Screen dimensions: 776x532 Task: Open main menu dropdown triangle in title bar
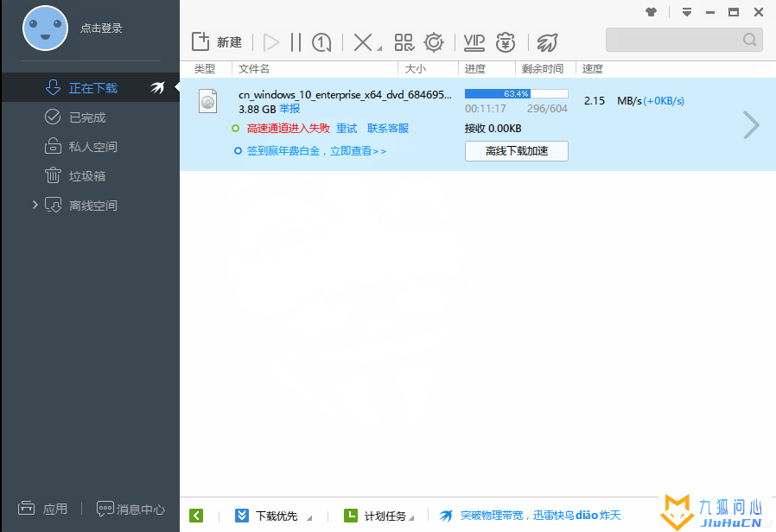click(x=687, y=12)
